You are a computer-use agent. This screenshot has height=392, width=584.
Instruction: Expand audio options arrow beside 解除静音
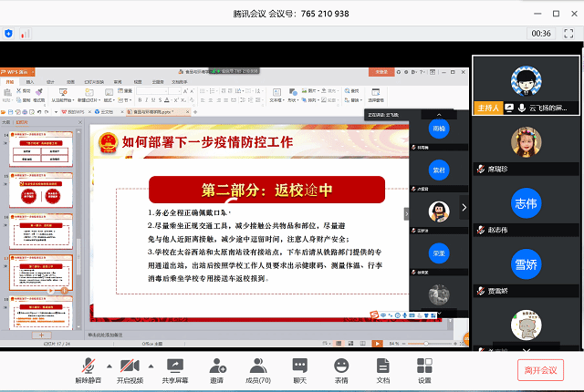point(109,366)
